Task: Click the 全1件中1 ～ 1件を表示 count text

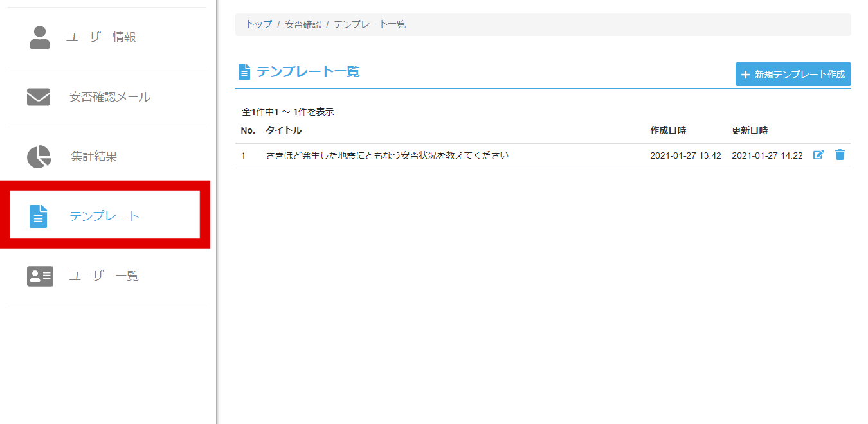Action: tap(287, 112)
